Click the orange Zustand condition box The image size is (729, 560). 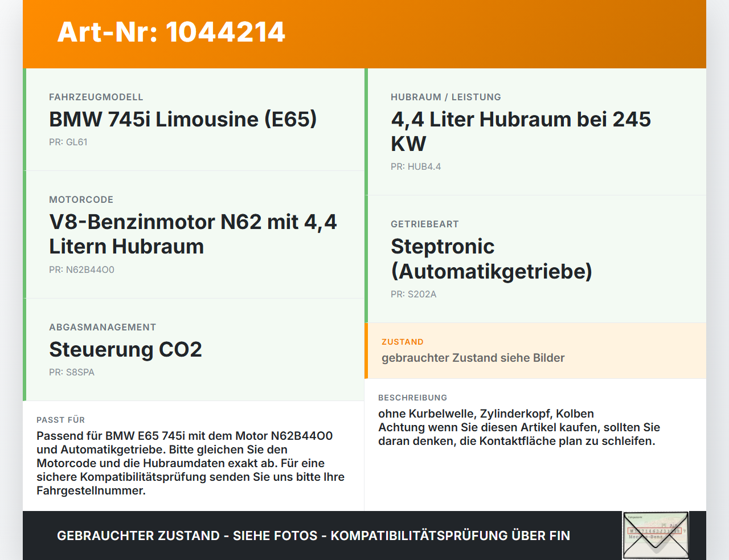[535, 351]
